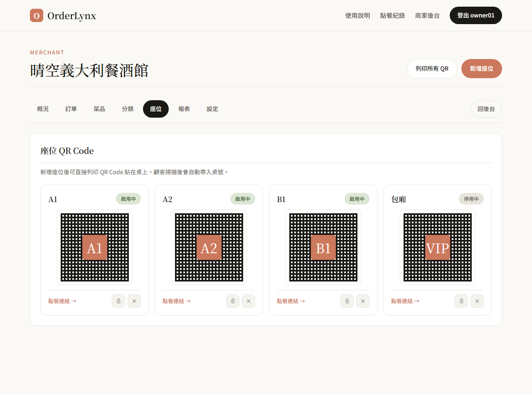Delete seat A2 with its X icon
This screenshot has height=395, width=532.
pyautogui.click(x=249, y=301)
